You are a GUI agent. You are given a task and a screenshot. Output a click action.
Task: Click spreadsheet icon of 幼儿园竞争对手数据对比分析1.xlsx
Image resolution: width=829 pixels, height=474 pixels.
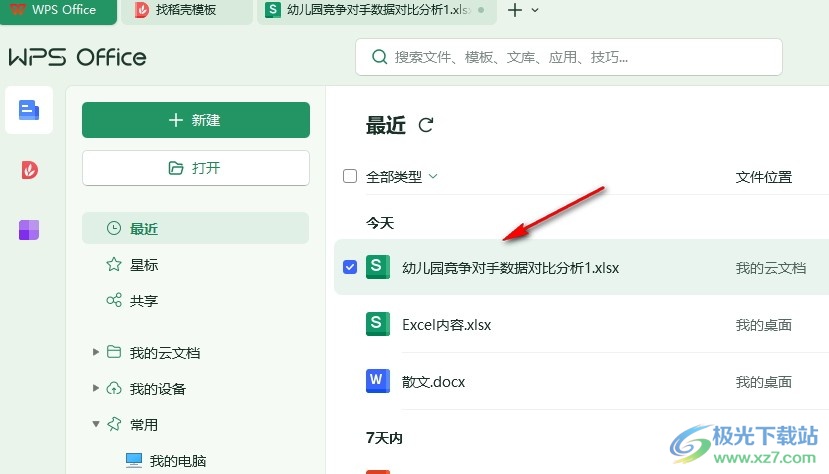click(377, 267)
